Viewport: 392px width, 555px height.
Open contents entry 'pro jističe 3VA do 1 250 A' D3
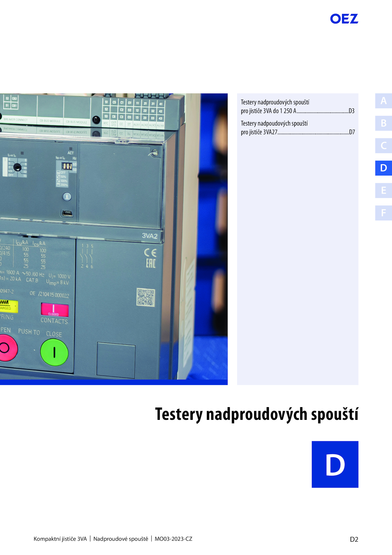297,111
